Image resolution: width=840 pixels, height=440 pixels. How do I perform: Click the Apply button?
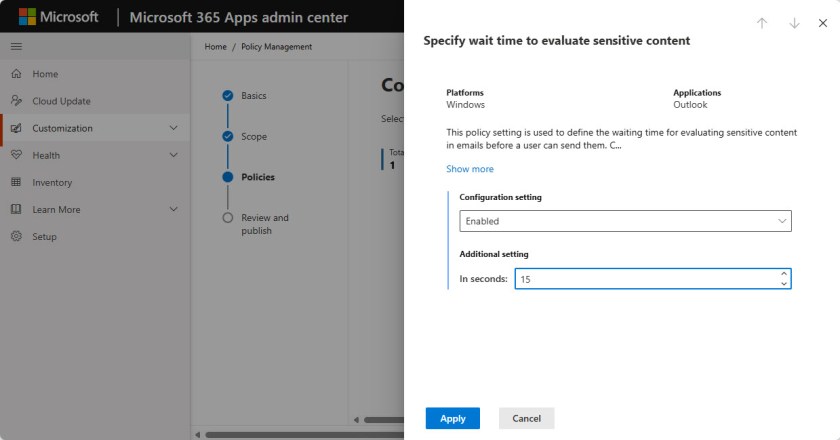pos(453,418)
